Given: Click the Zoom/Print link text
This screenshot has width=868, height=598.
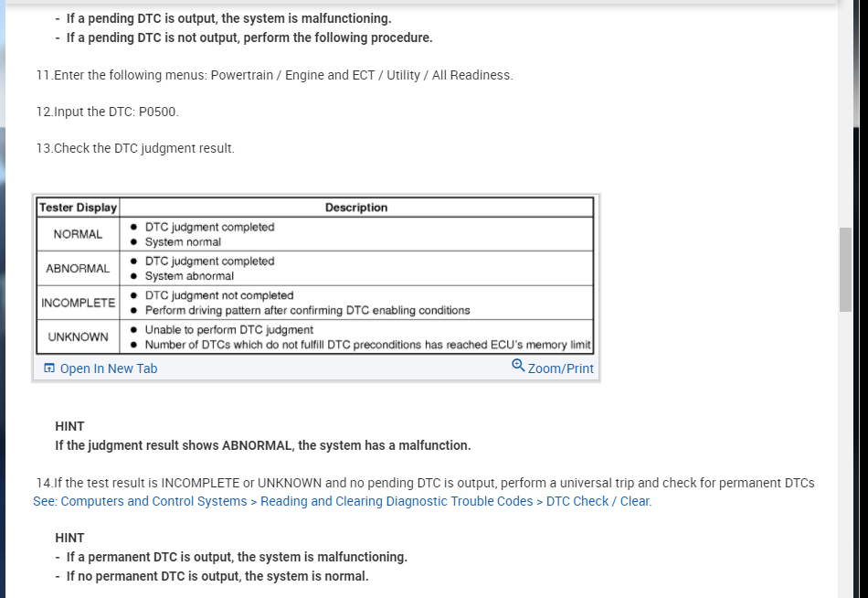Looking at the screenshot, I should (x=560, y=368).
